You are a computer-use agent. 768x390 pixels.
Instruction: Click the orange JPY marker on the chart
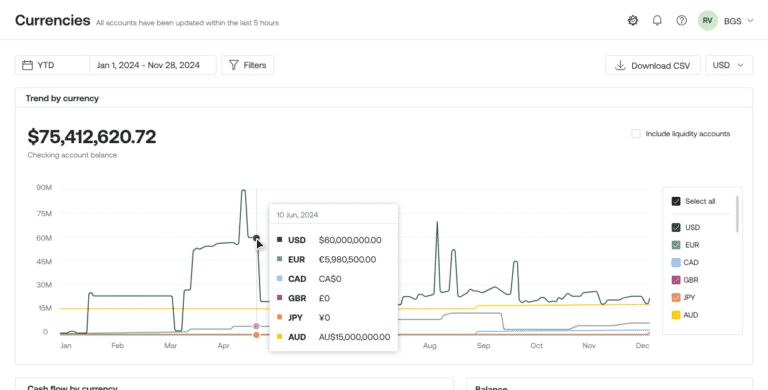[256, 335]
